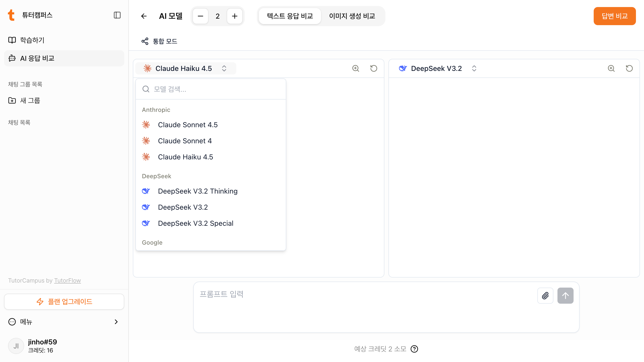Click the 답변 비교 orange button

pos(615,16)
